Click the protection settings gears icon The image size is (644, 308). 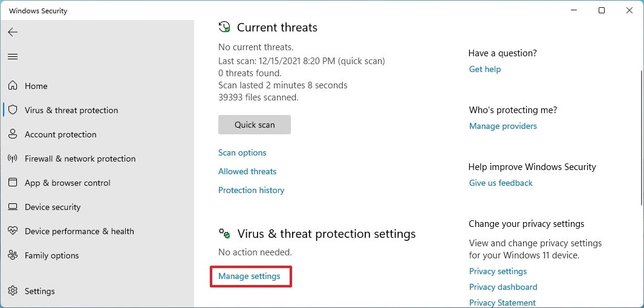[x=224, y=233]
